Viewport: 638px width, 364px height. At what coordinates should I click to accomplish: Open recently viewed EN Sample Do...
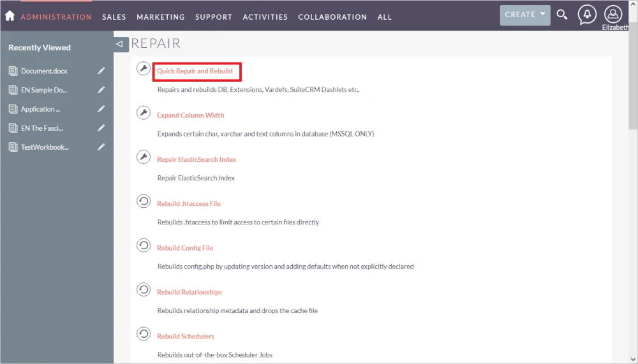pos(44,91)
